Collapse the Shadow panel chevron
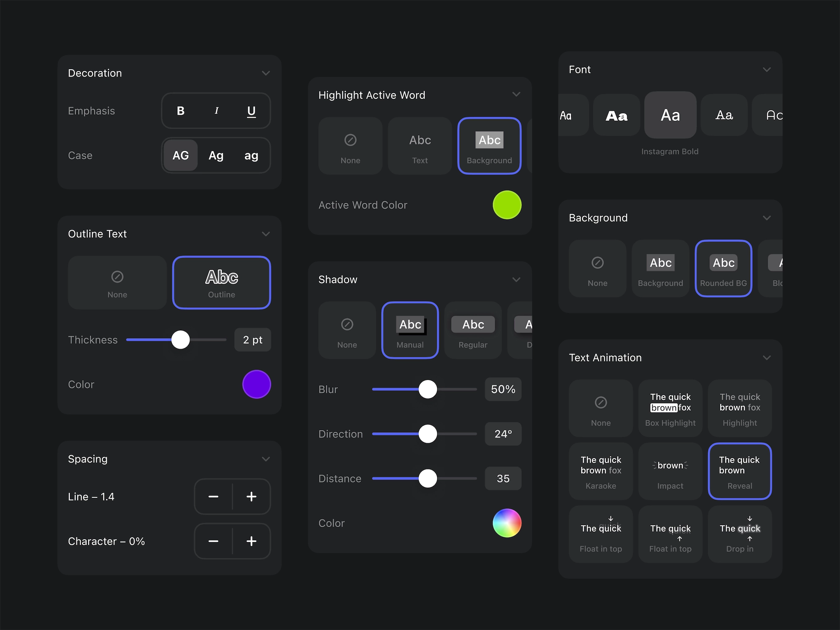Image resolution: width=840 pixels, height=630 pixels. (x=516, y=280)
